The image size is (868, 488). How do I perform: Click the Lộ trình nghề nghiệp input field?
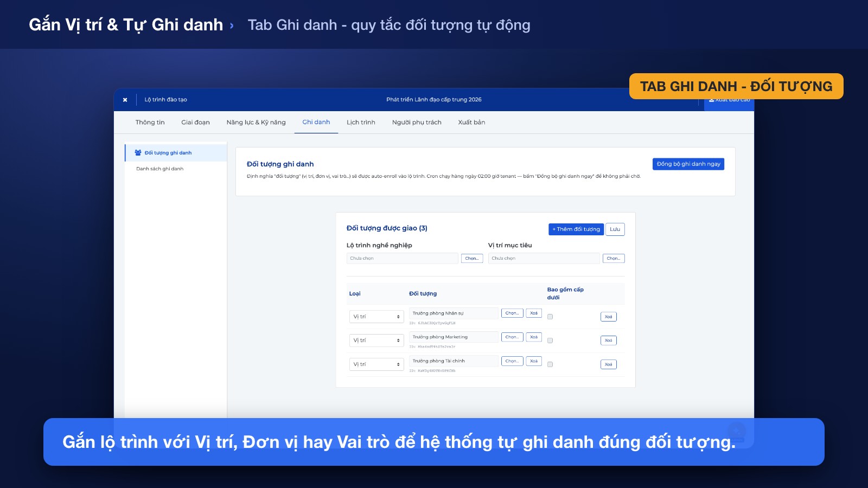click(x=402, y=259)
